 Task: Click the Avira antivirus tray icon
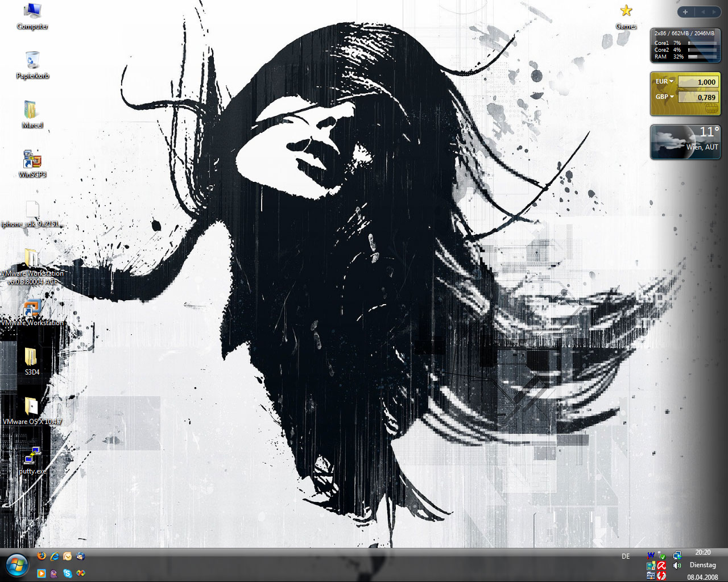click(661, 566)
